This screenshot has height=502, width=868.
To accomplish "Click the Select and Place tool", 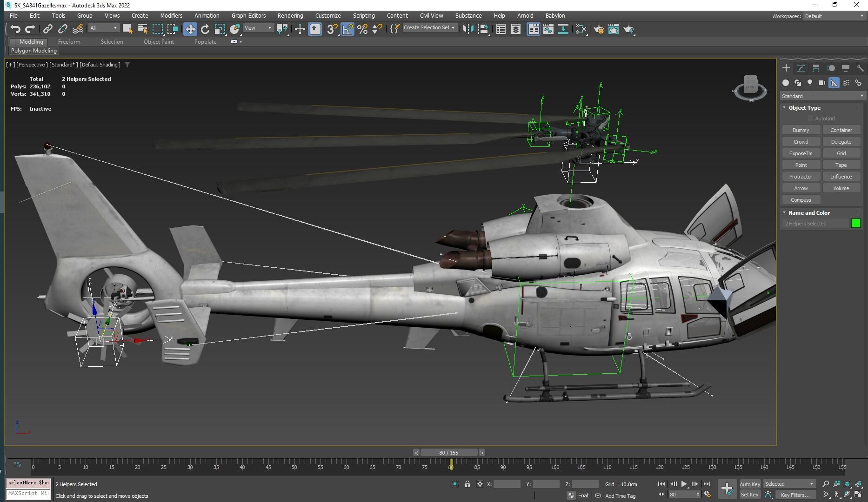I will (x=235, y=29).
